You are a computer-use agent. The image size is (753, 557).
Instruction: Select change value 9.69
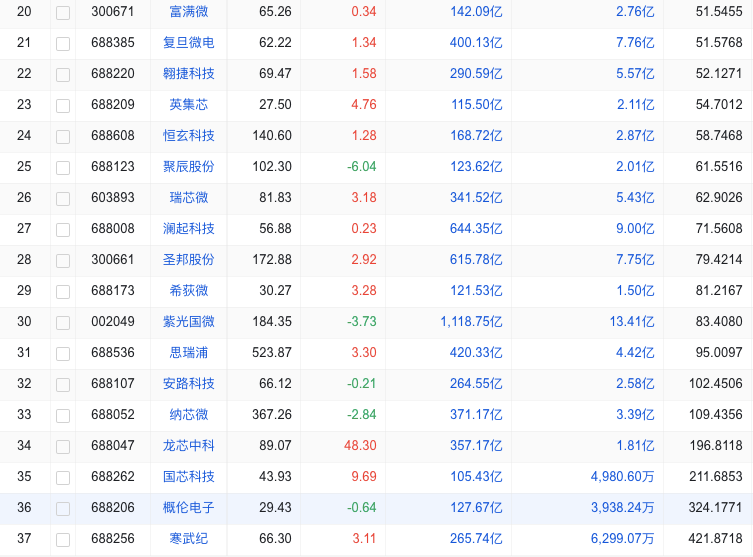click(364, 476)
